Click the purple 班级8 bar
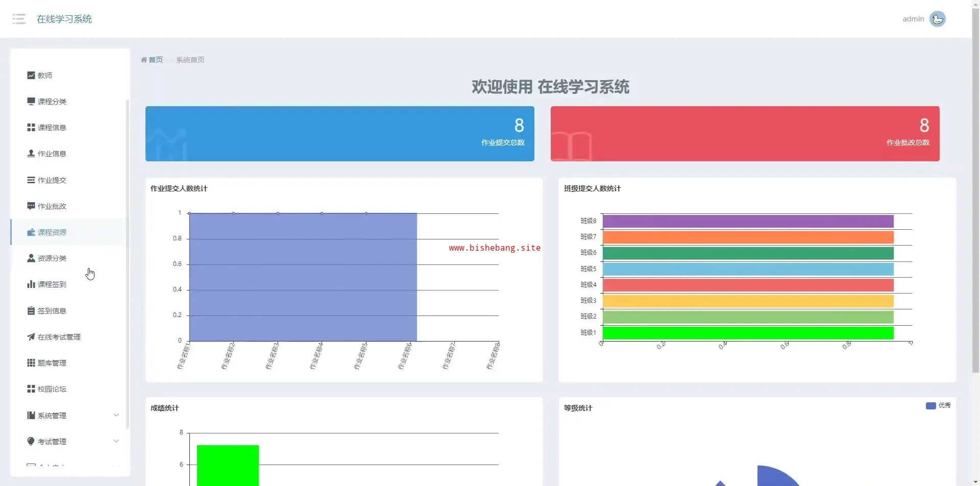This screenshot has height=486, width=980. (748, 221)
